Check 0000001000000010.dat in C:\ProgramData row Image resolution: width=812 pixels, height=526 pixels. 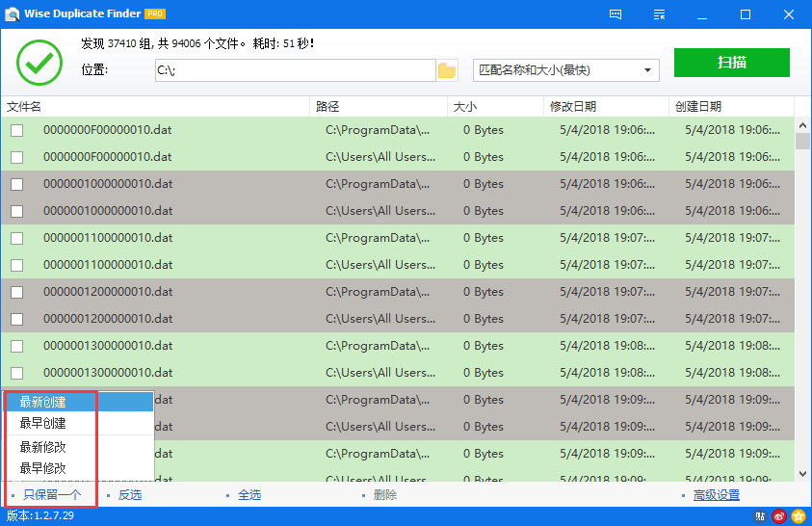pyautogui.click(x=17, y=184)
